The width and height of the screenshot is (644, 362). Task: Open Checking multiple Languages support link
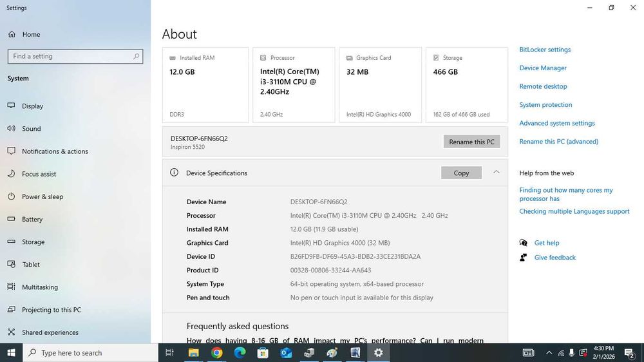574,211
